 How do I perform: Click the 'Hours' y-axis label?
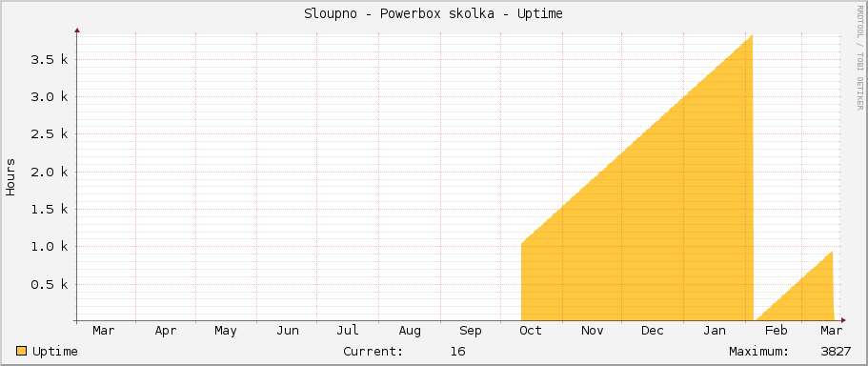coord(10,177)
